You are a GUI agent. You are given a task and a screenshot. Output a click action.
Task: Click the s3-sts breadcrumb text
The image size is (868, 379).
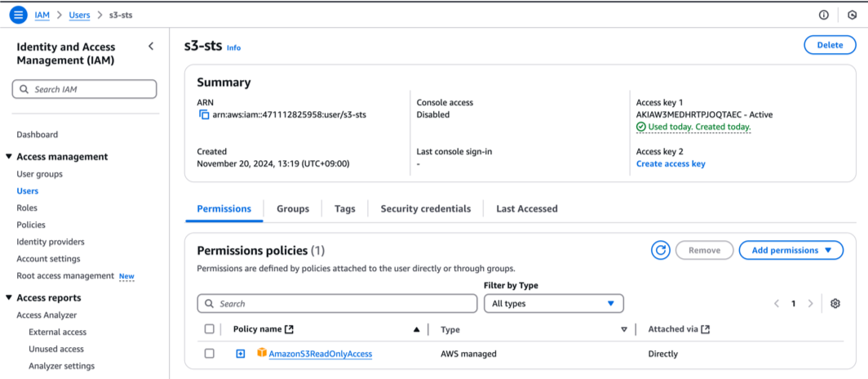pos(122,15)
